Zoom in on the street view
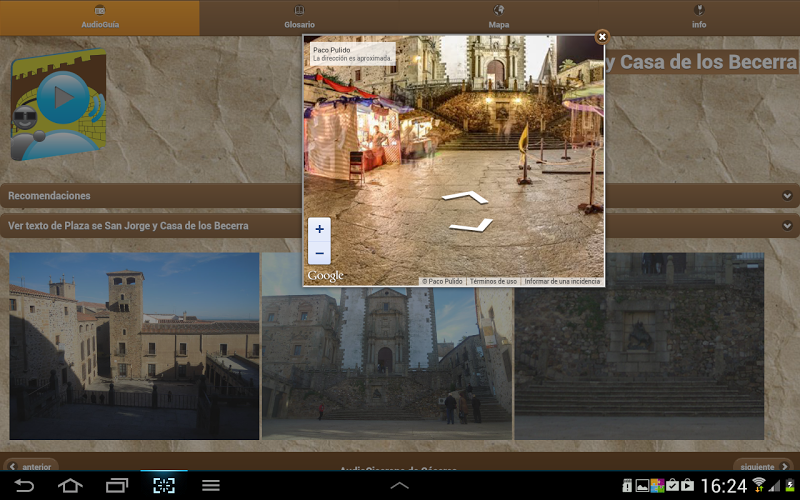 319,229
